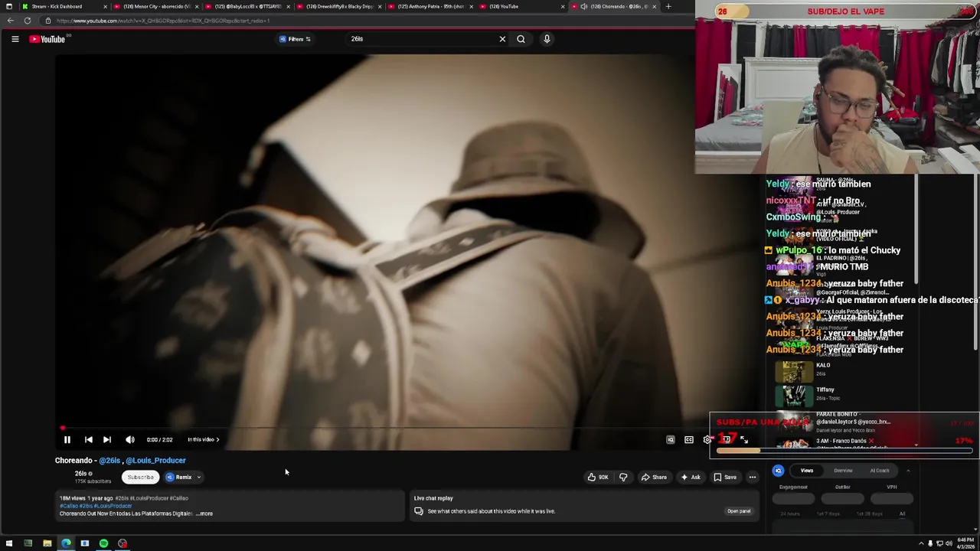Click the vidIQ round logo icon
The width and height of the screenshot is (980, 551).
778,471
